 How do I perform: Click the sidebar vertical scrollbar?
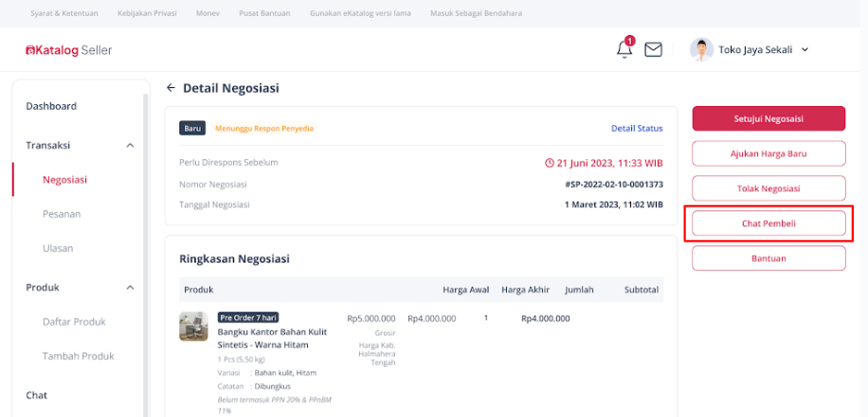(146, 255)
